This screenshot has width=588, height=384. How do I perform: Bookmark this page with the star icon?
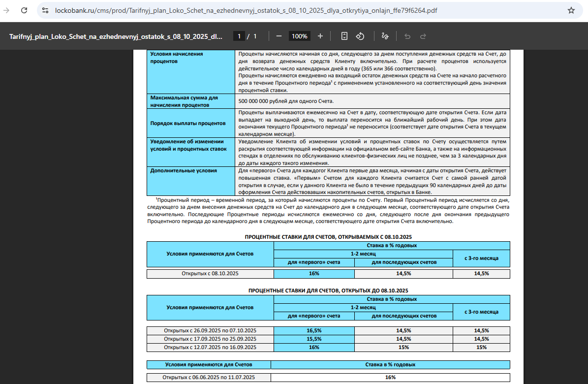coord(571,10)
